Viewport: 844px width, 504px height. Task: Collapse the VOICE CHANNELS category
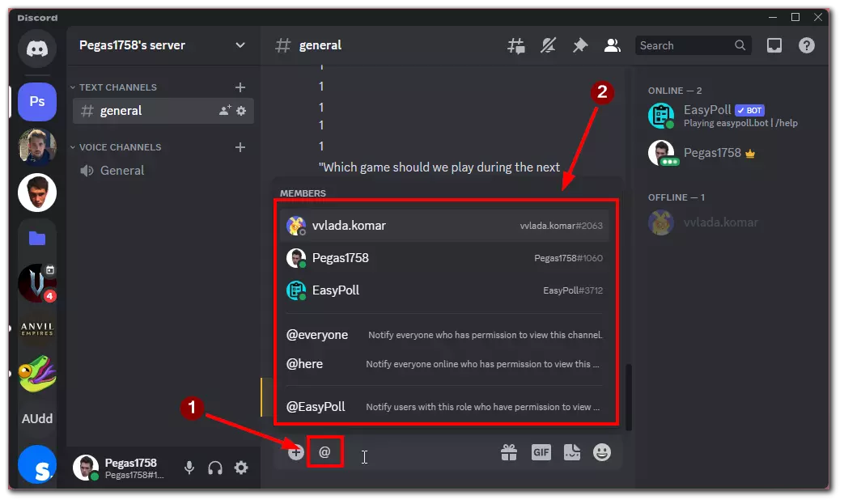click(x=119, y=147)
